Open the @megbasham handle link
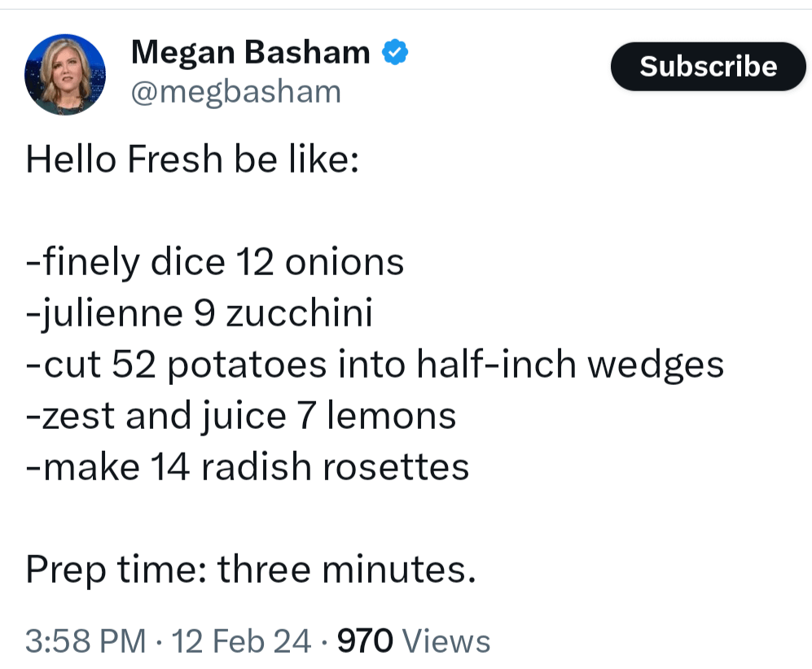 tap(235, 92)
